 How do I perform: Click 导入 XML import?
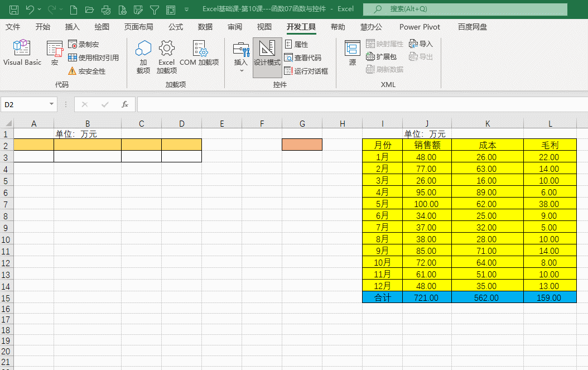pyautogui.click(x=421, y=44)
